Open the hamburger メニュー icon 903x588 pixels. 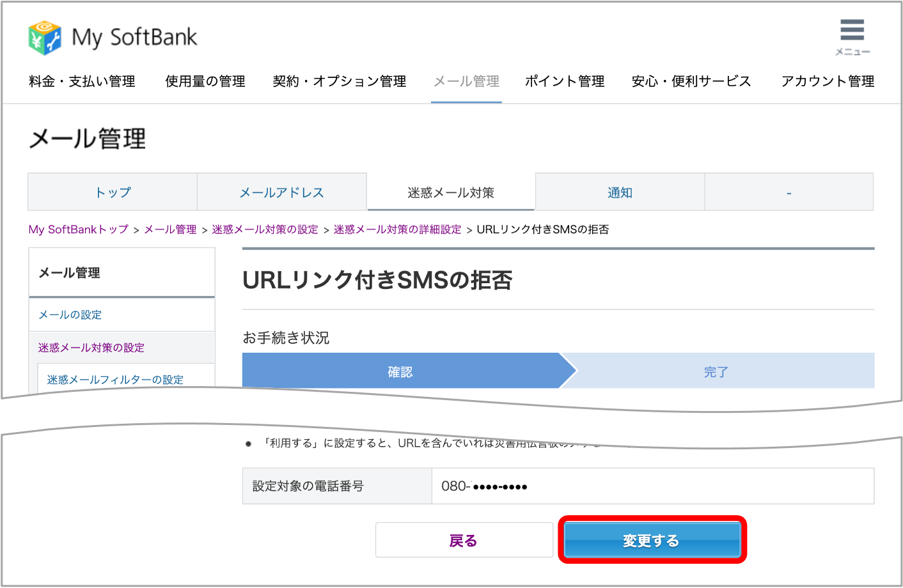tap(852, 37)
